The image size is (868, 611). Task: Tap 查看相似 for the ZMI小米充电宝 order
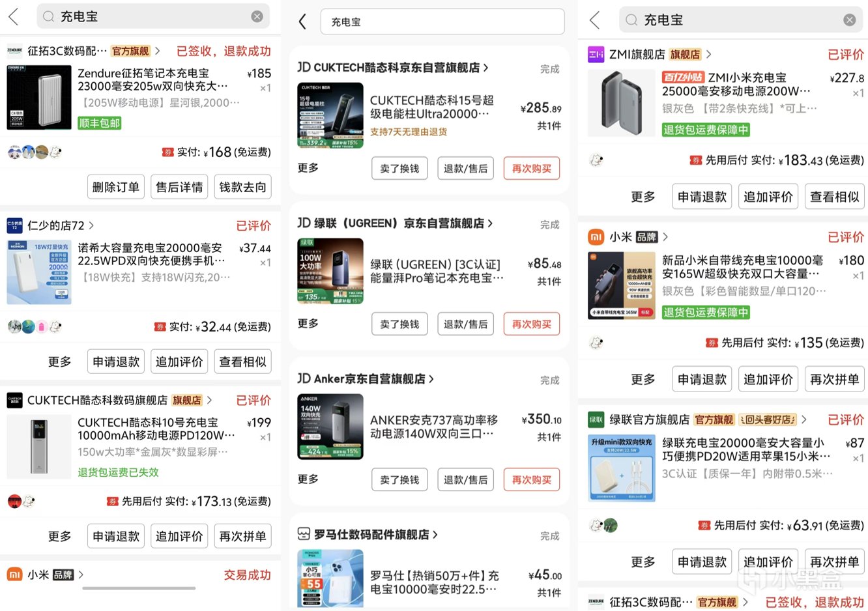[834, 196]
